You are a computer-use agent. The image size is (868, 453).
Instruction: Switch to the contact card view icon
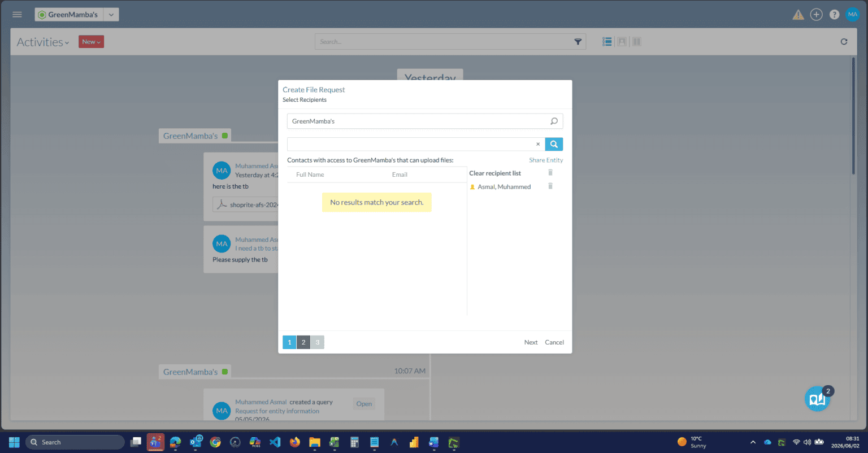[622, 42]
